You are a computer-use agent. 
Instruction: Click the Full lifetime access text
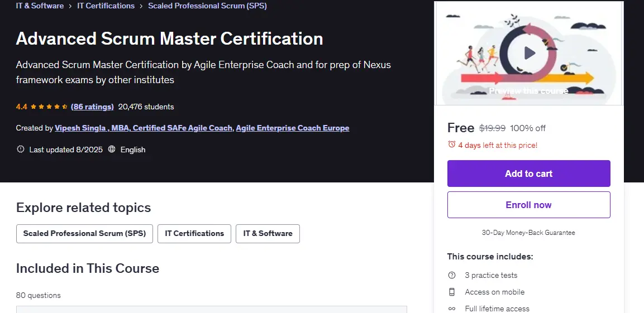coord(497,309)
